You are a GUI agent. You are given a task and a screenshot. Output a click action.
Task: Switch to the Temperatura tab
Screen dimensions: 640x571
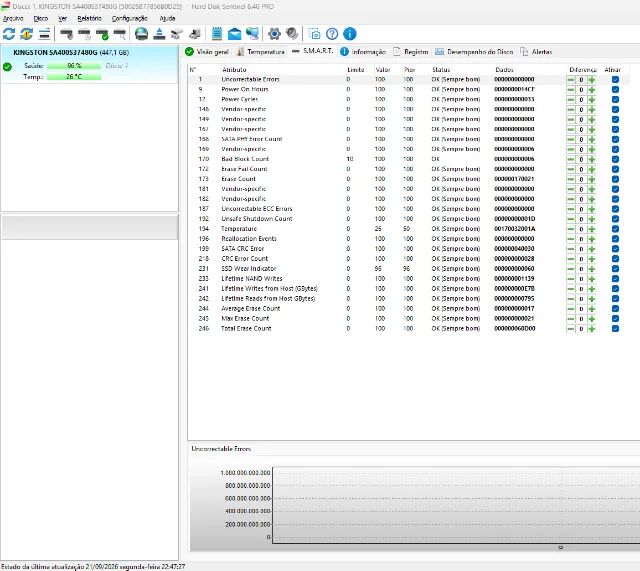(261, 52)
